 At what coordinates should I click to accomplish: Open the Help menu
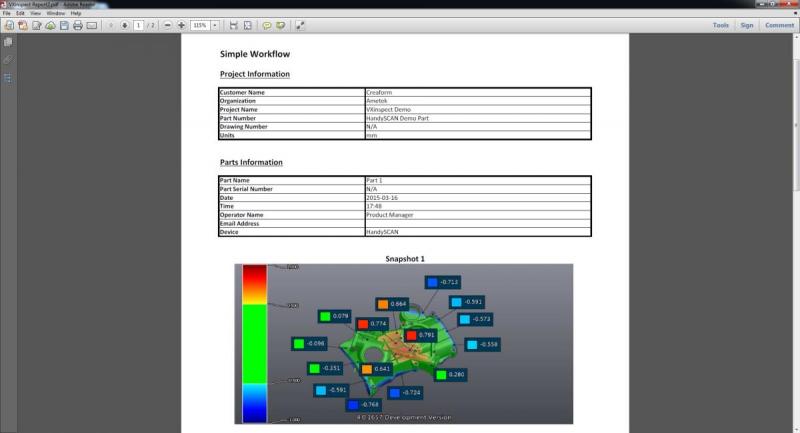tap(76, 13)
